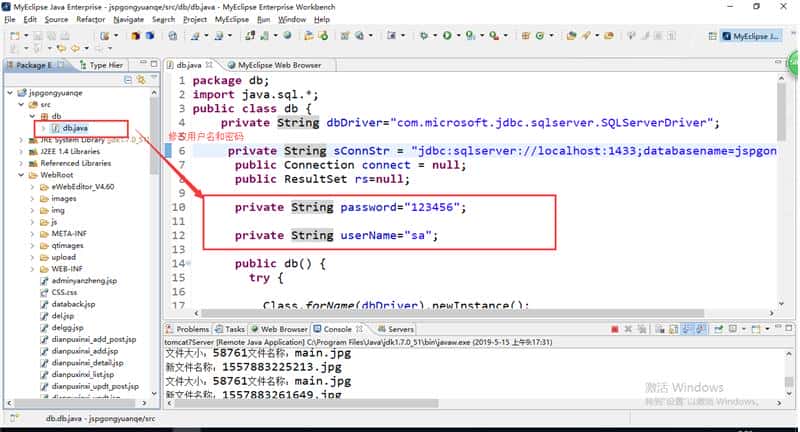Toggle Link with Editor in Package Explorer
This screenshot has height=432, width=800.
click(140, 80)
